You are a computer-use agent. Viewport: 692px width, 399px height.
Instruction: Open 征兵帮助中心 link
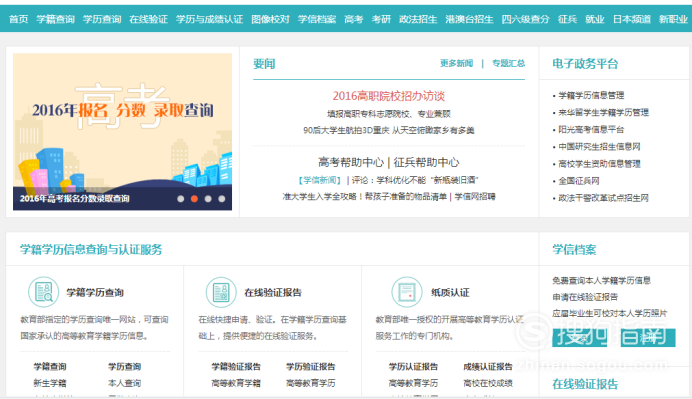(x=426, y=162)
